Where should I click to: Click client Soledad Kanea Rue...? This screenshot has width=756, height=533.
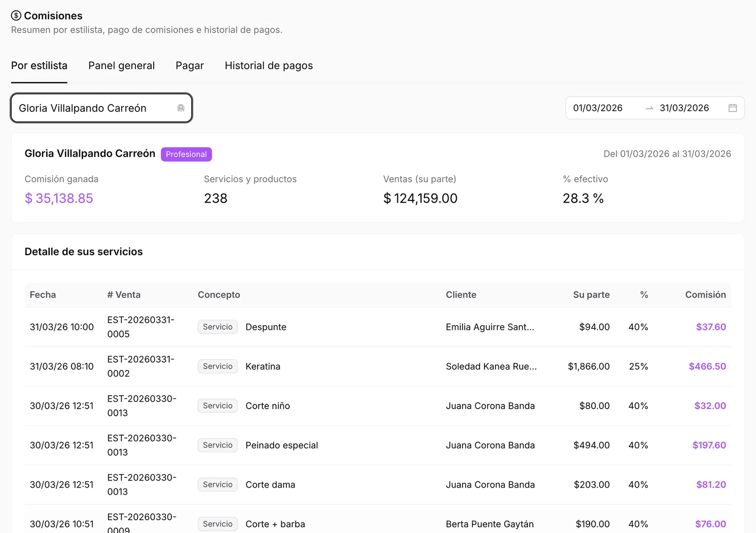click(491, 366)
